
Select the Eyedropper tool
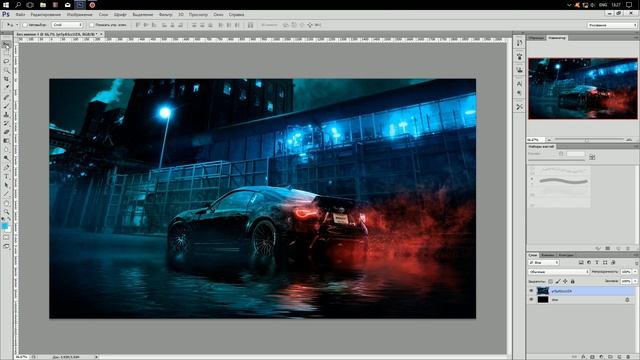pyautogui.click(x=6, y=87)
